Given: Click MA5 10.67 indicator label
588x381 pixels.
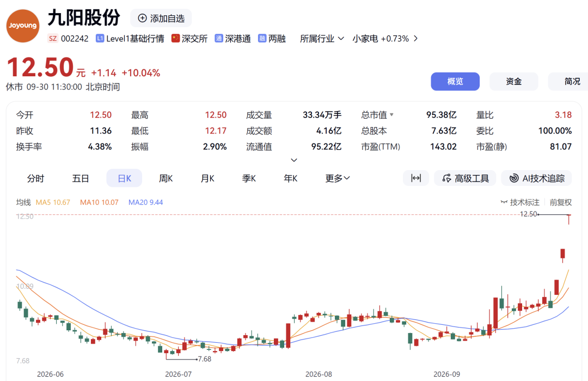Looking at the screenshot, I should (53, 202).
